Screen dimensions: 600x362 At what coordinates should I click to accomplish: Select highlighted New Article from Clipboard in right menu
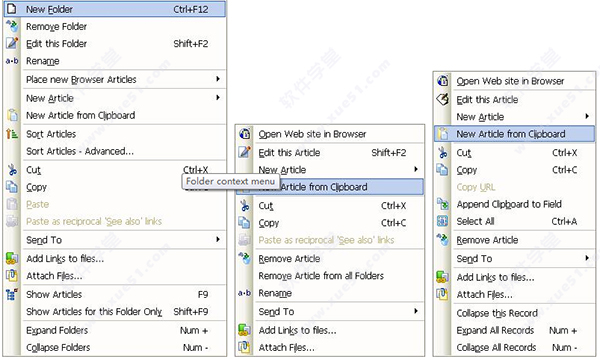514,134
